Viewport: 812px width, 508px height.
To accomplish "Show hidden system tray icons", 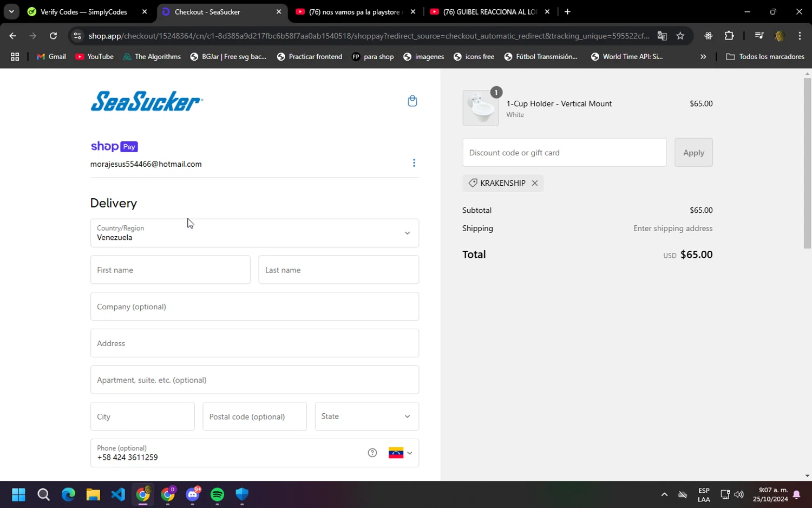I will (664, 494).
